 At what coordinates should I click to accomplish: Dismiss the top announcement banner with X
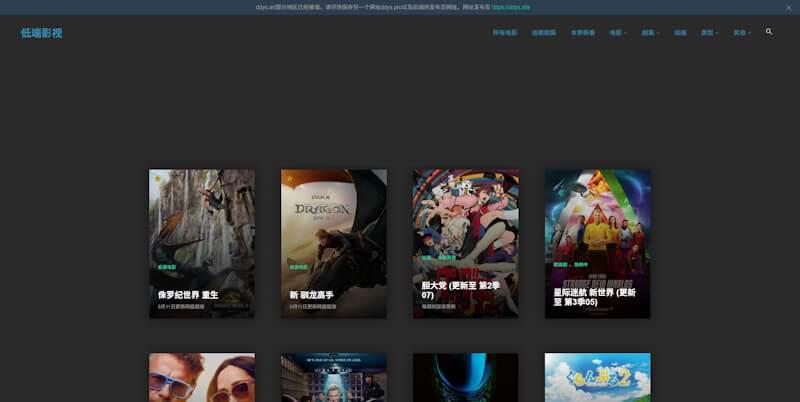click(788, 8)
